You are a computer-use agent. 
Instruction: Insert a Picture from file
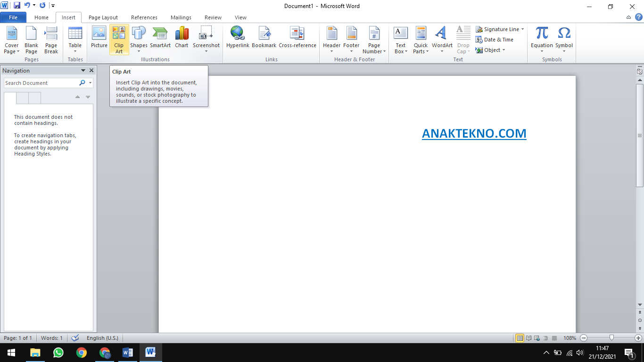(x=99, y=40)
